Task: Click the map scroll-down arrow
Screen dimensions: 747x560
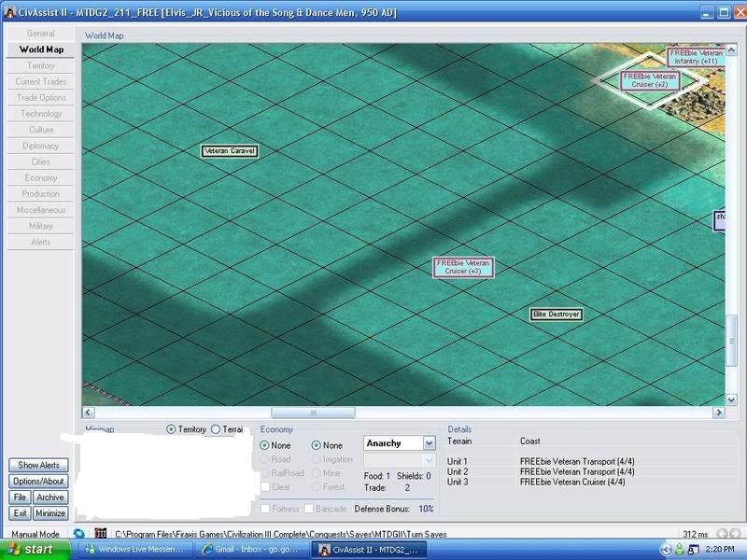Action: (x=731, y=399)
